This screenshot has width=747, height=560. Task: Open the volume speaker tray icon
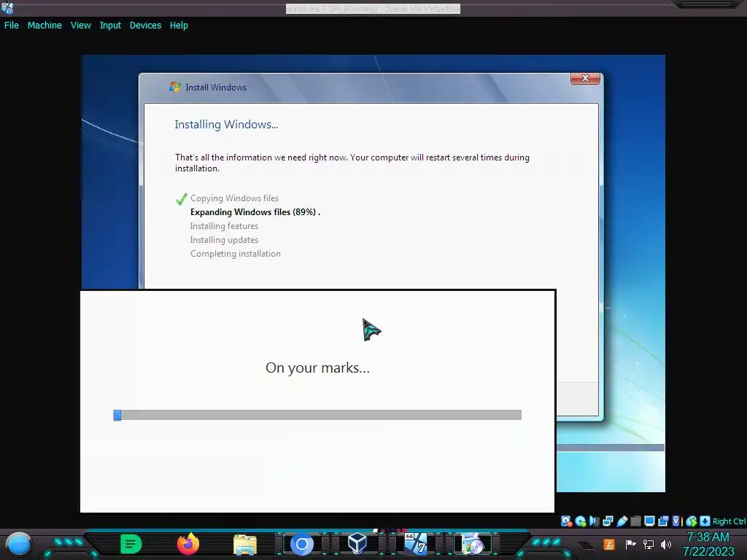(x=666, y=544)
